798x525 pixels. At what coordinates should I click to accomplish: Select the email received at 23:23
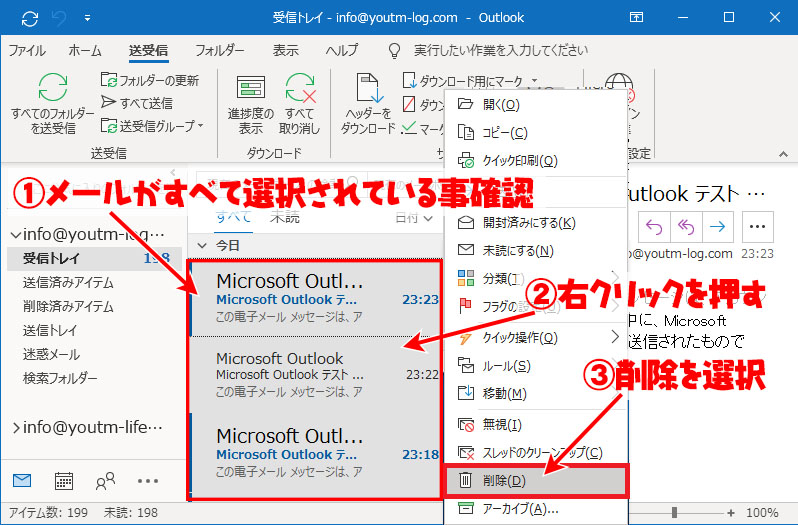click(316, 299)
